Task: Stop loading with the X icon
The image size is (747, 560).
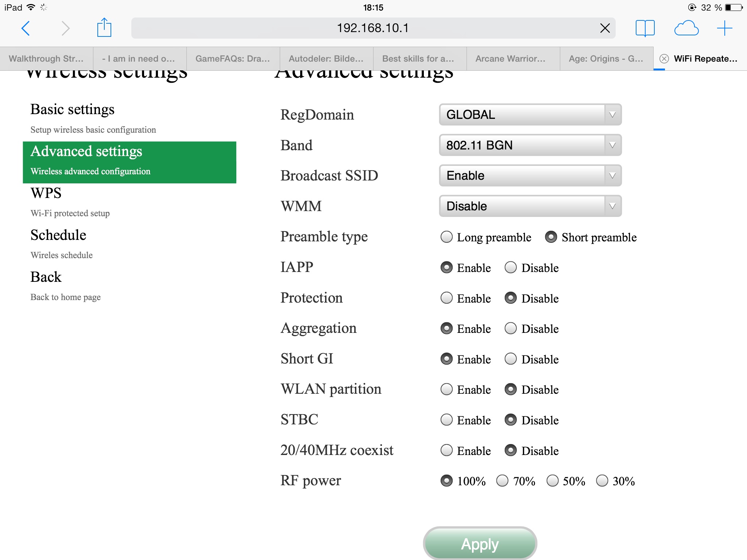Action: (605, 28)
